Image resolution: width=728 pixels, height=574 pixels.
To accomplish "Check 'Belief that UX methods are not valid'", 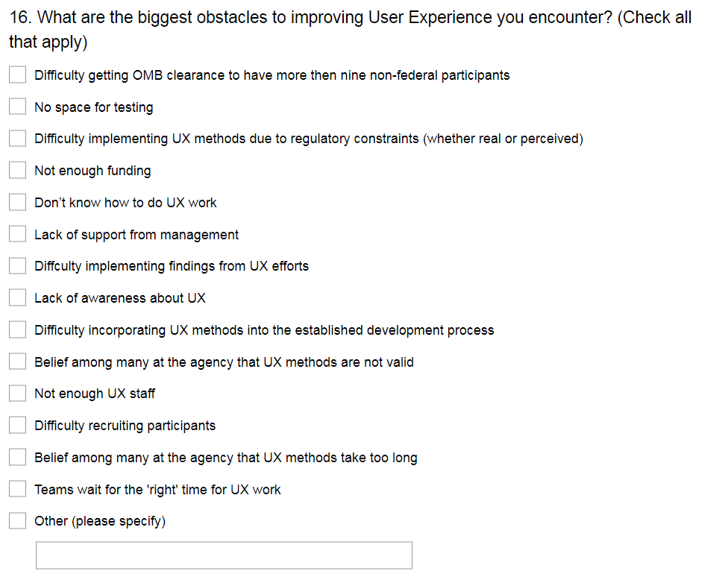I will pos(18,362).
